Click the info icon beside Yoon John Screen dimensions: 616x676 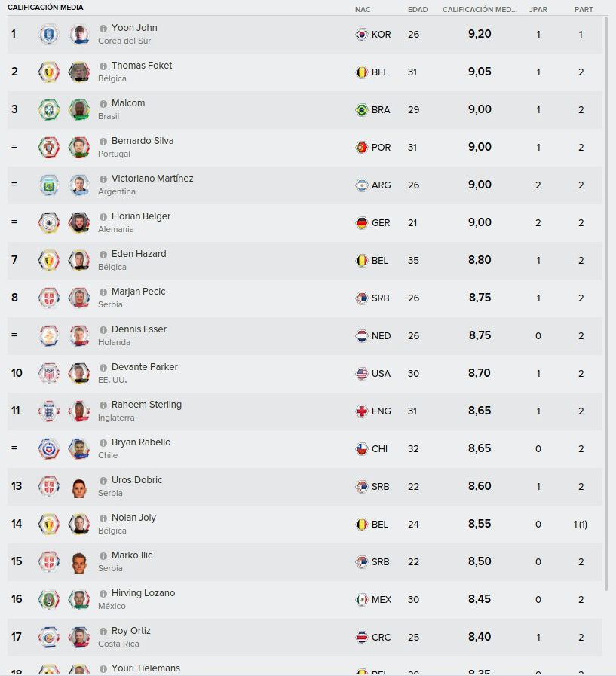tap(103, 29)
